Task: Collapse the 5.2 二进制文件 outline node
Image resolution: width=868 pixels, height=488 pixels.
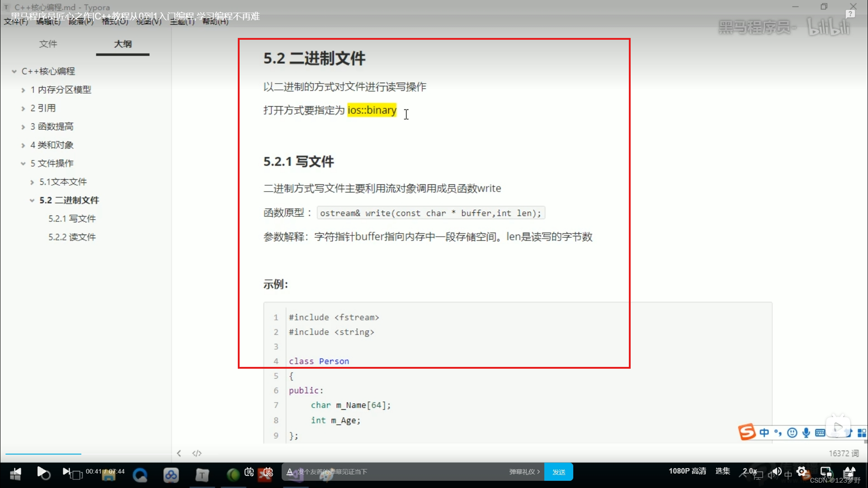Action: [32, 201]
